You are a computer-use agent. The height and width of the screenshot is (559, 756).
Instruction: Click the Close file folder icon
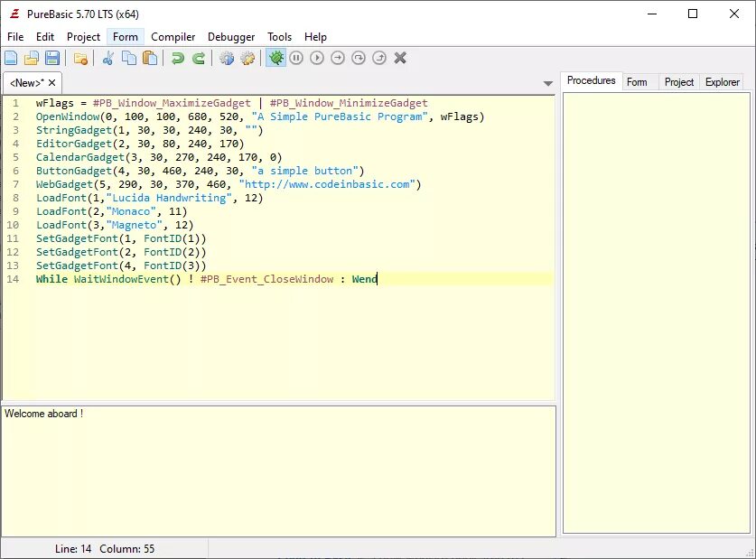pos(80,59)
